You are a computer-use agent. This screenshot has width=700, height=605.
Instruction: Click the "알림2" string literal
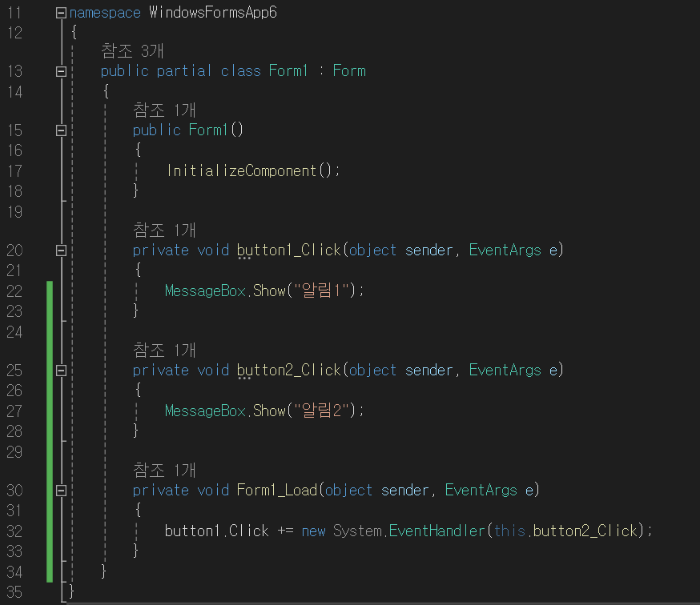pyautogui.click(x=321, y=411)
